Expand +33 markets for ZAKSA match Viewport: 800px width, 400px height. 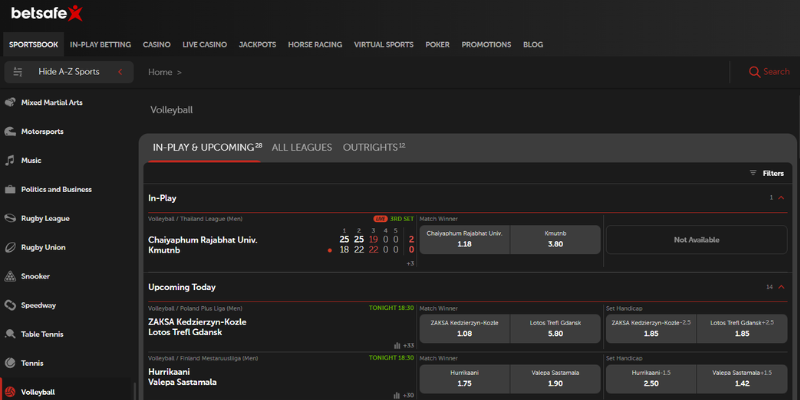click(408, 345)
